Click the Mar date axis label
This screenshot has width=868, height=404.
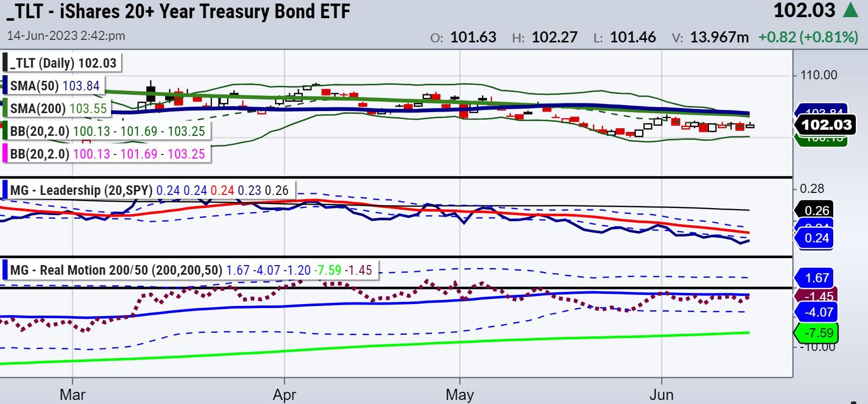click(73, 394)
